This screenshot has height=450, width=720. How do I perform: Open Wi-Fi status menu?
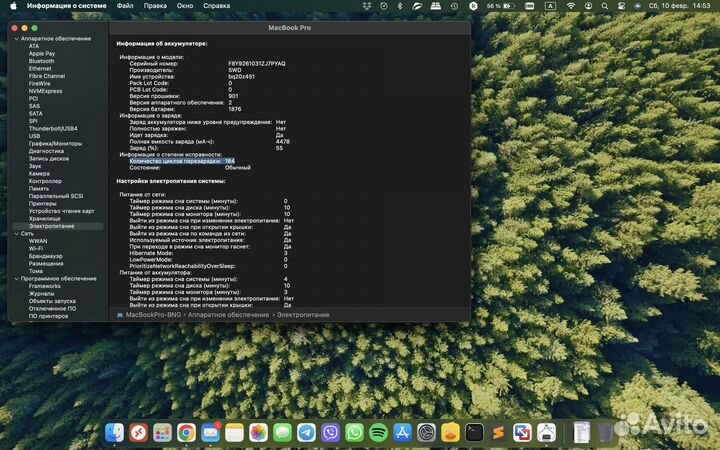[x=570, y=6]
